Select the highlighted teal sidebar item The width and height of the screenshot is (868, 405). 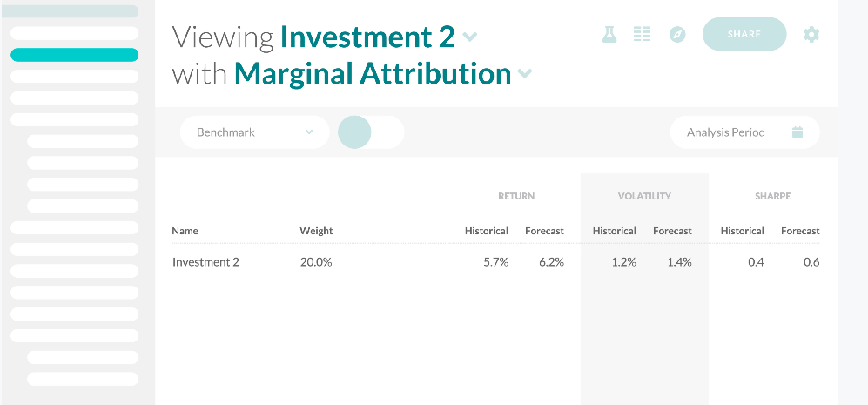pyautogui.click(x=74, y=55)
